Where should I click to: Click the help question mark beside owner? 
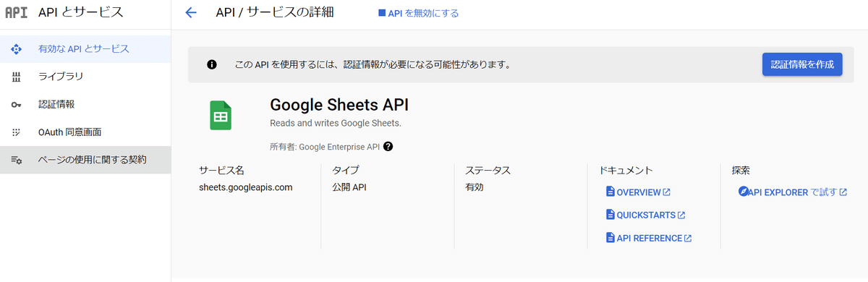(x=388, y=146)
